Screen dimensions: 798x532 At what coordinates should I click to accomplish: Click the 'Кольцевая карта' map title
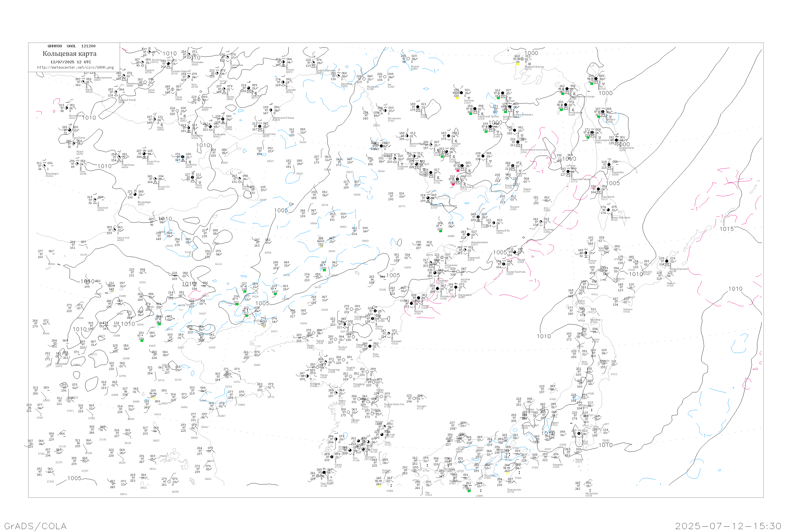[69, 54]
